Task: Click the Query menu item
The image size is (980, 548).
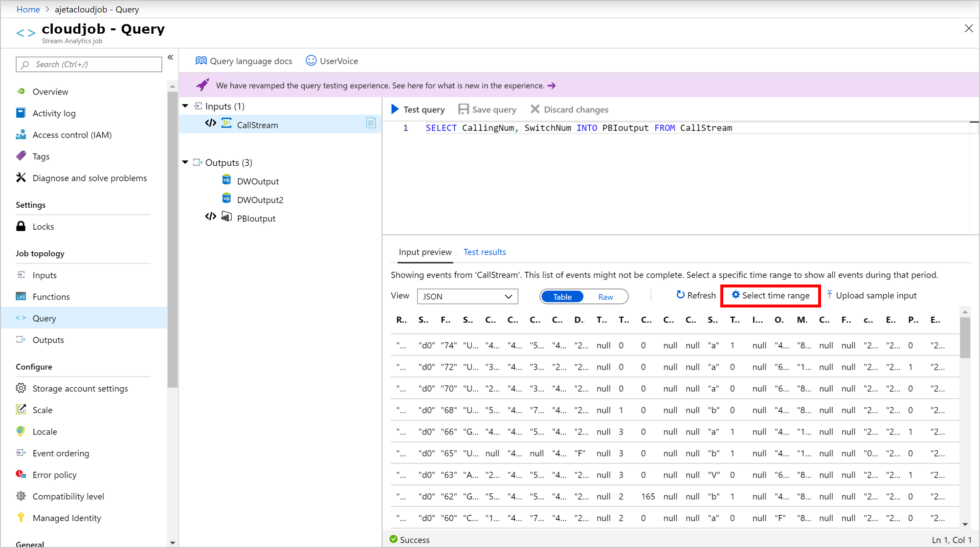Action: [44, 318]
